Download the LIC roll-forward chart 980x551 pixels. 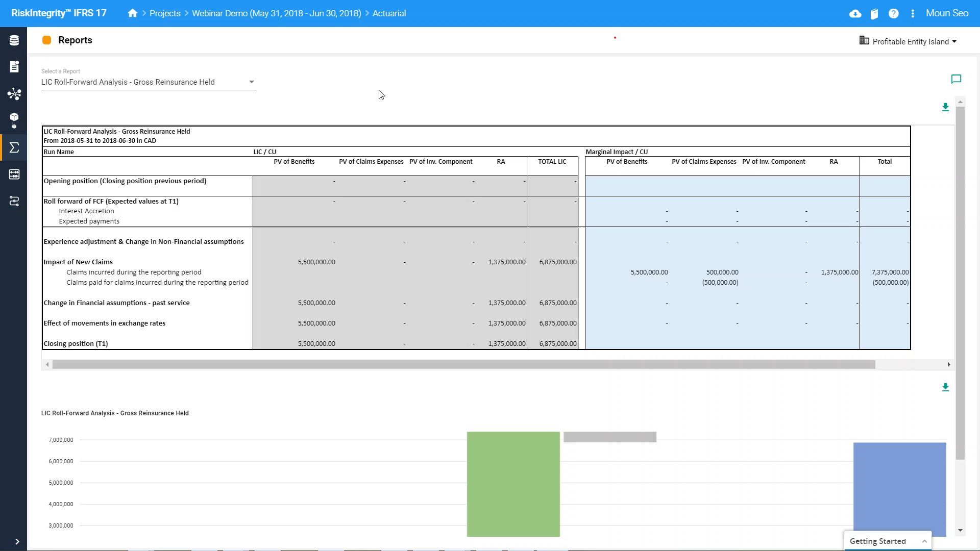[x=945, y=387]
